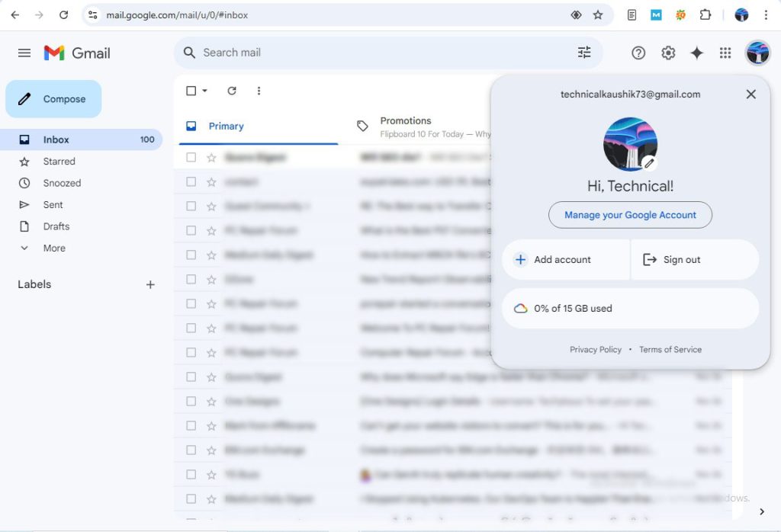Open the browser Extensions puzzle icon
Viewport: 781px width, 532px height.
click(705, 15)
